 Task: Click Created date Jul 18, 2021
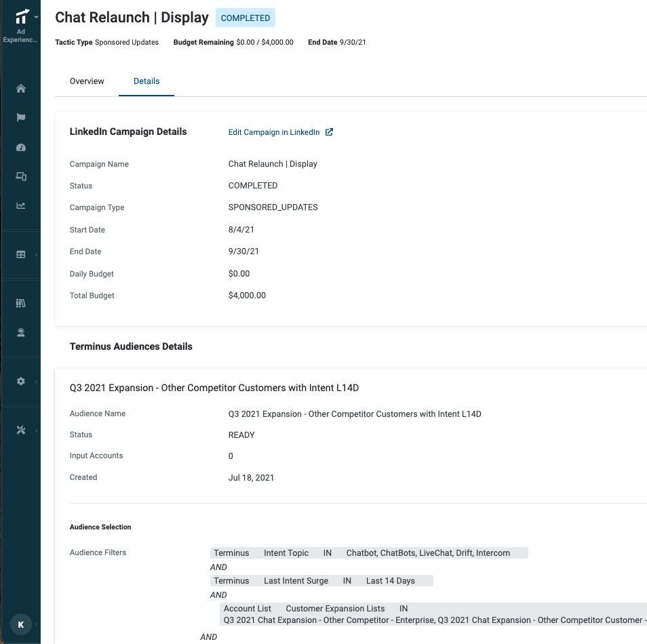click(x=252, y=477)
